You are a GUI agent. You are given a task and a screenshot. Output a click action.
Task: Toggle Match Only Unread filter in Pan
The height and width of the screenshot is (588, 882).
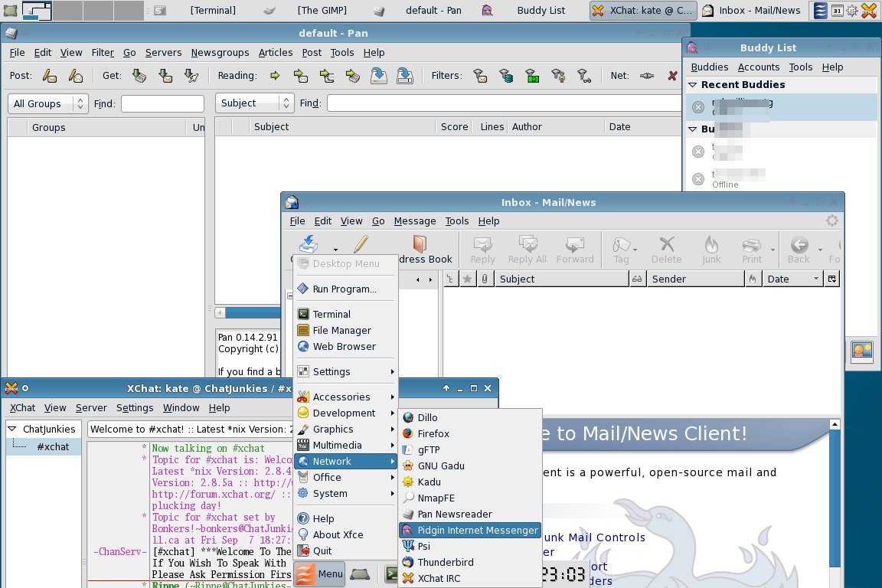point(480,75)
